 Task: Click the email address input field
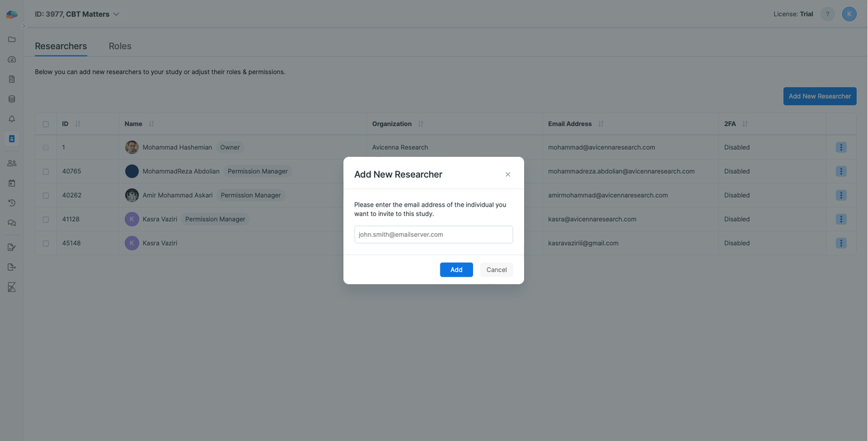tap(433, 234)
